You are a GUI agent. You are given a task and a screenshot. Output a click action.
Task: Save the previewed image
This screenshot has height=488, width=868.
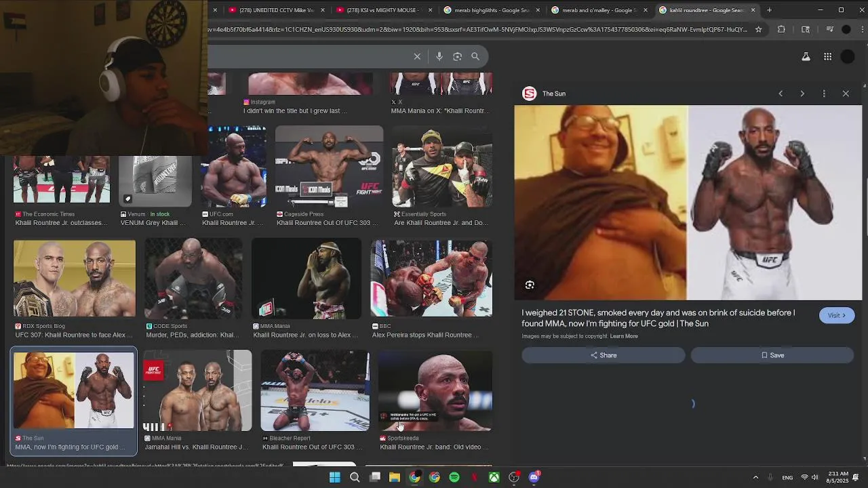(x=772, y=355)
